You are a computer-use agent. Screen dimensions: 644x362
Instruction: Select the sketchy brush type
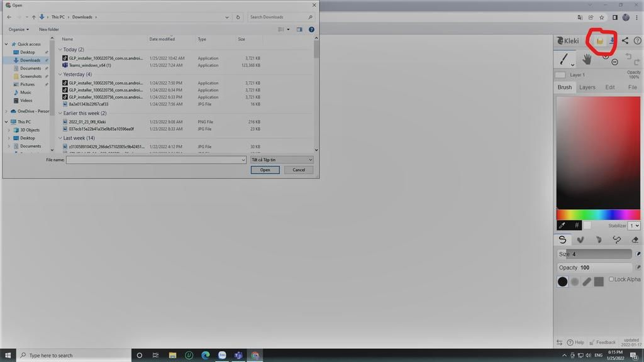click(599, 239)
